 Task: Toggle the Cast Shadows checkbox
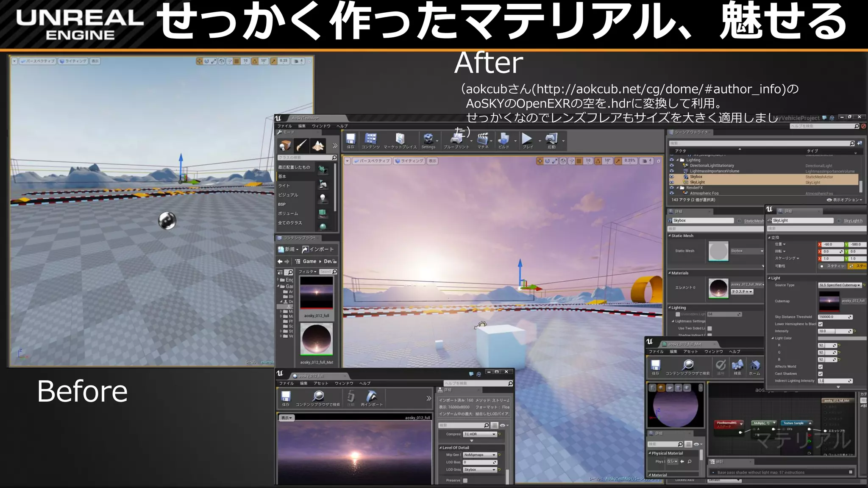[821, 374]
